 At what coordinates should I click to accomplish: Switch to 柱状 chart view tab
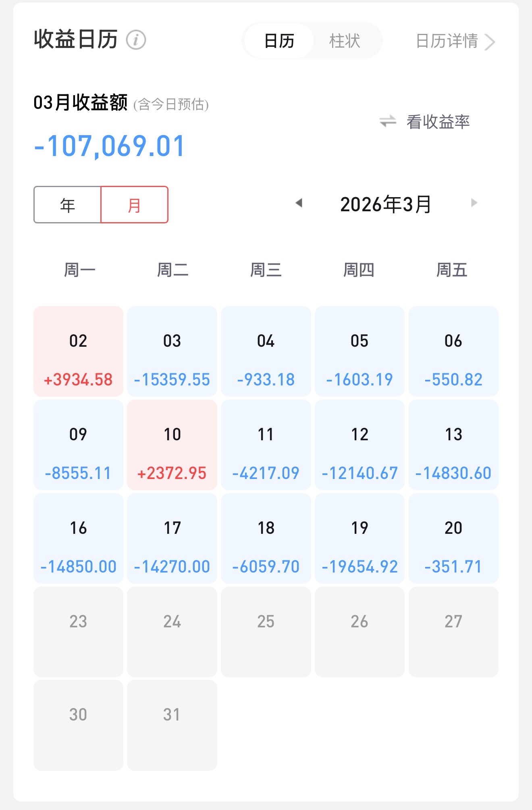pyautogui.click(x=345, y=41)
